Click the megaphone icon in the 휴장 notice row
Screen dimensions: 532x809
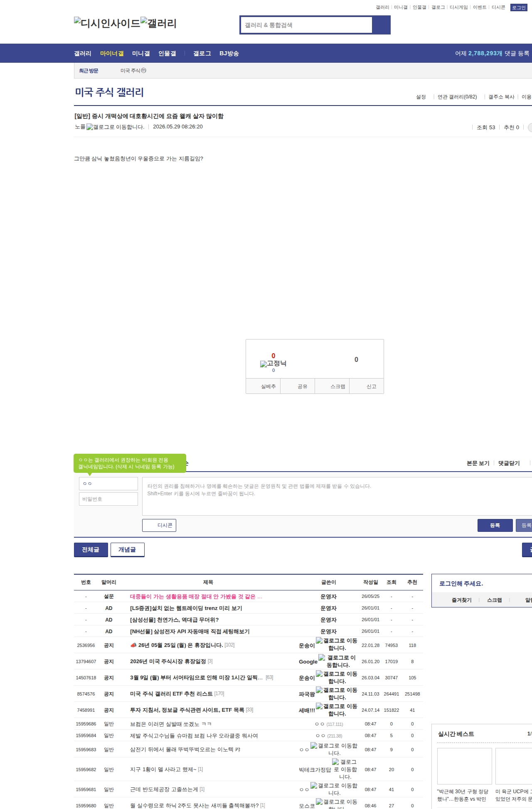pos(133,645)
